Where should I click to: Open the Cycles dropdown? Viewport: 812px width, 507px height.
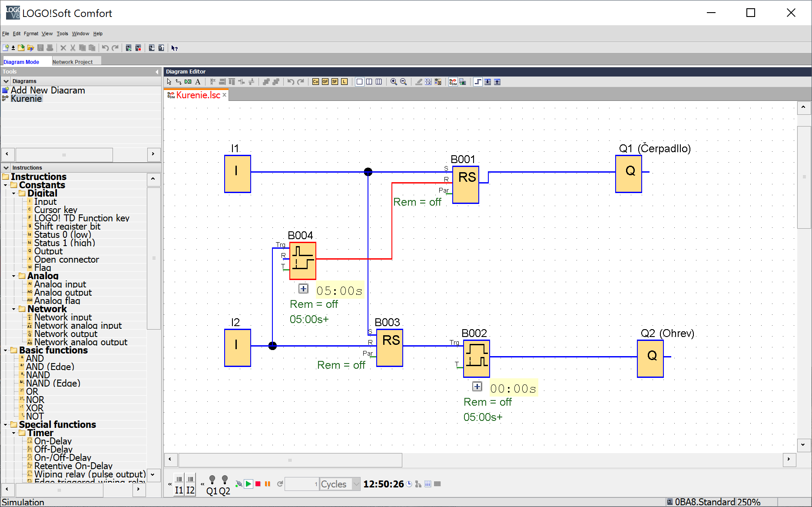click(356, 484)
